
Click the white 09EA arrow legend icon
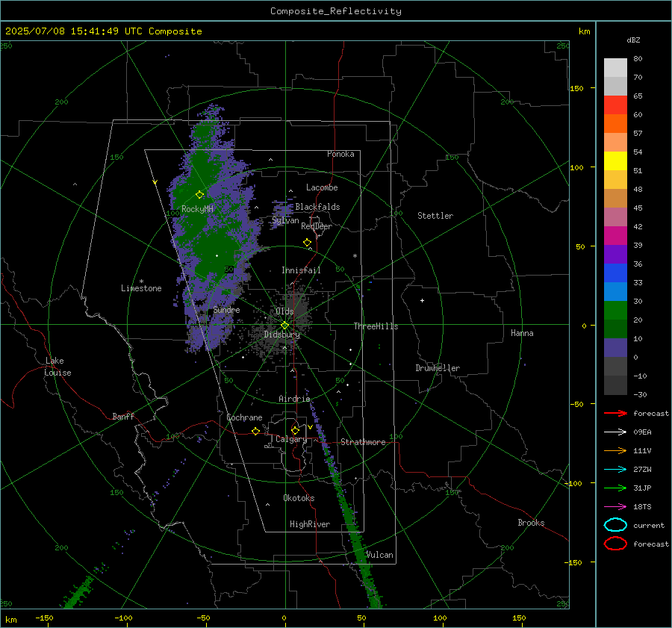pos(615,432)
